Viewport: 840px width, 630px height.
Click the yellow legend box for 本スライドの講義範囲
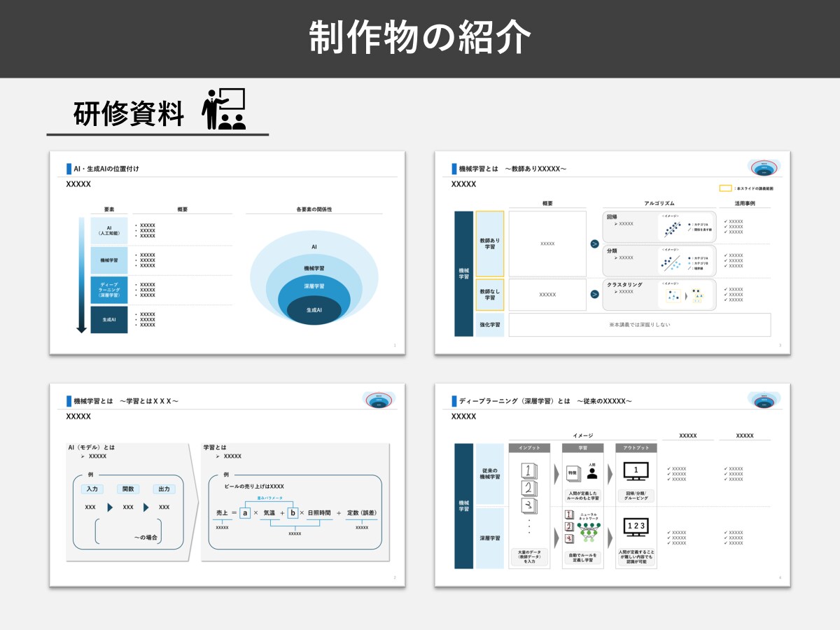point(726,188)
